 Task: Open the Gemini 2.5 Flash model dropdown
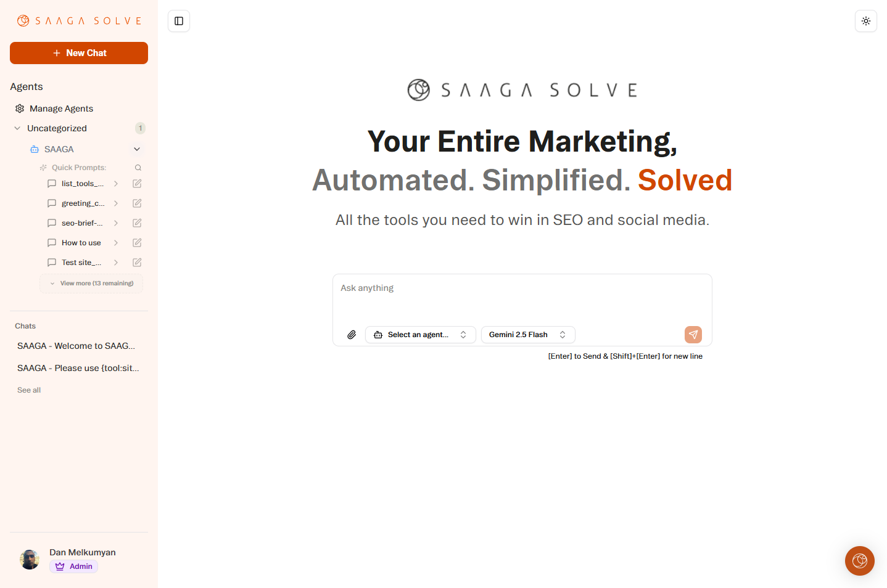pyautogui.click(x=527, y=334)
